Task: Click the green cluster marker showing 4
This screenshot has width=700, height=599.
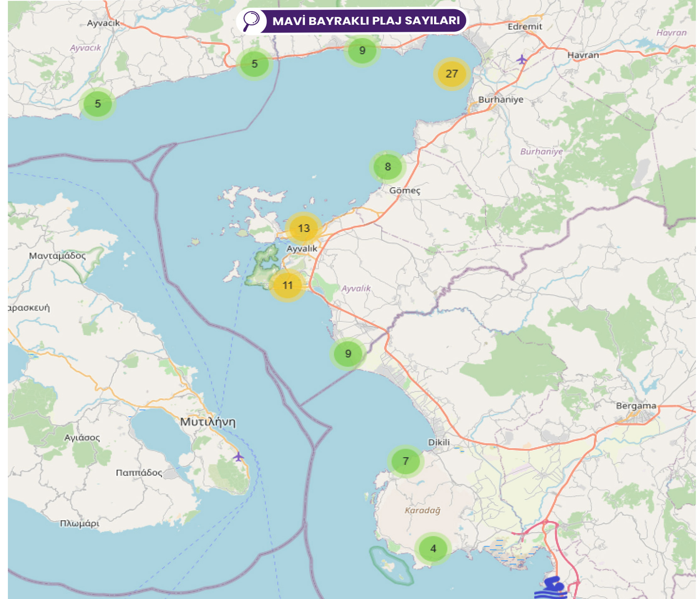Action: pos(433,548)
